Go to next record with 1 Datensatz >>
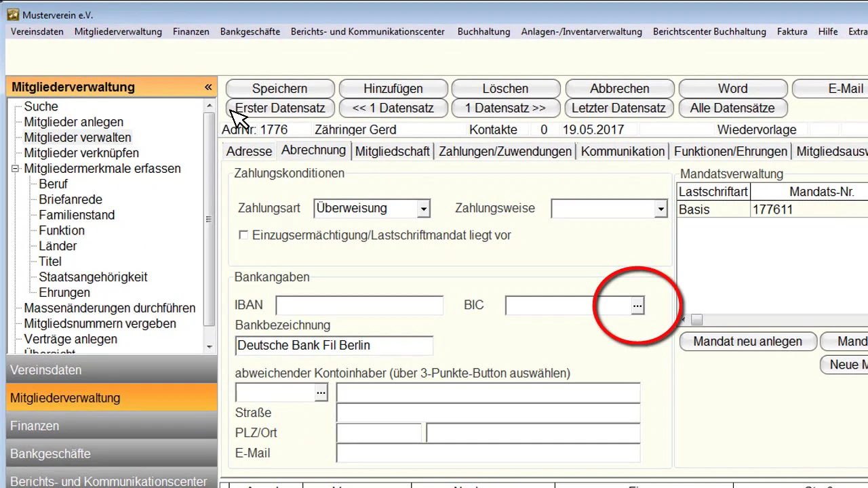Screen dimensions: 868x488 coord(505,108)
